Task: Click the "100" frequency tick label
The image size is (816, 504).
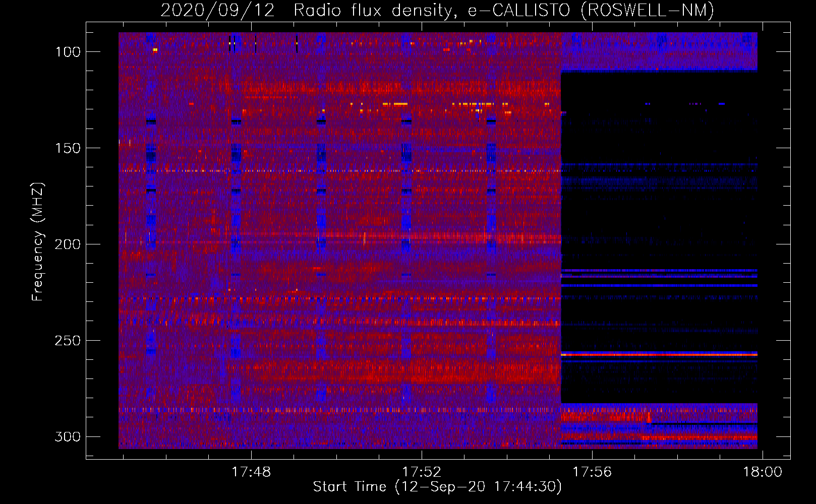Action: pos(68,52)
